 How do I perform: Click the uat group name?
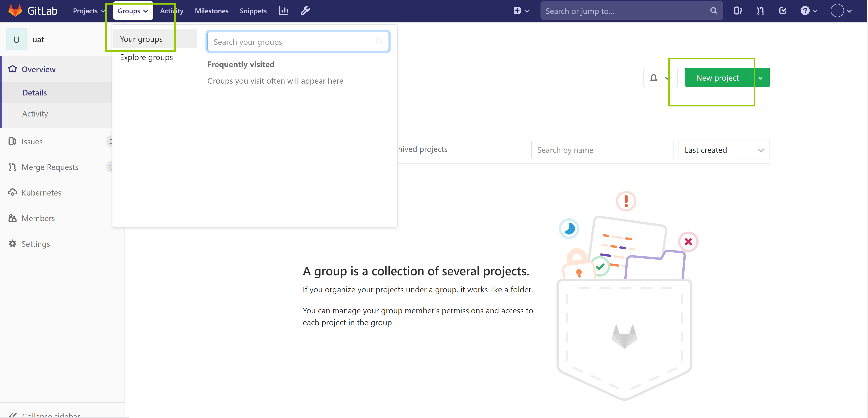click(38, 40)
